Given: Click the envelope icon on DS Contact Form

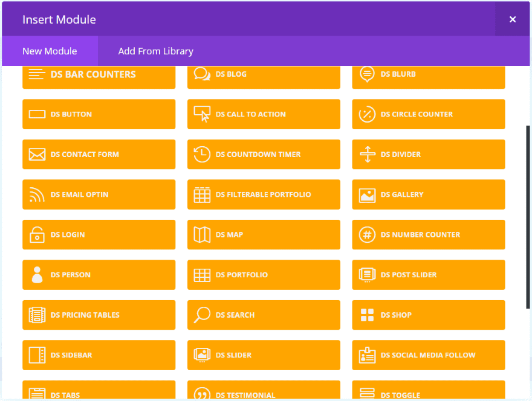Looking at the screenshot, I should point(37,155).
